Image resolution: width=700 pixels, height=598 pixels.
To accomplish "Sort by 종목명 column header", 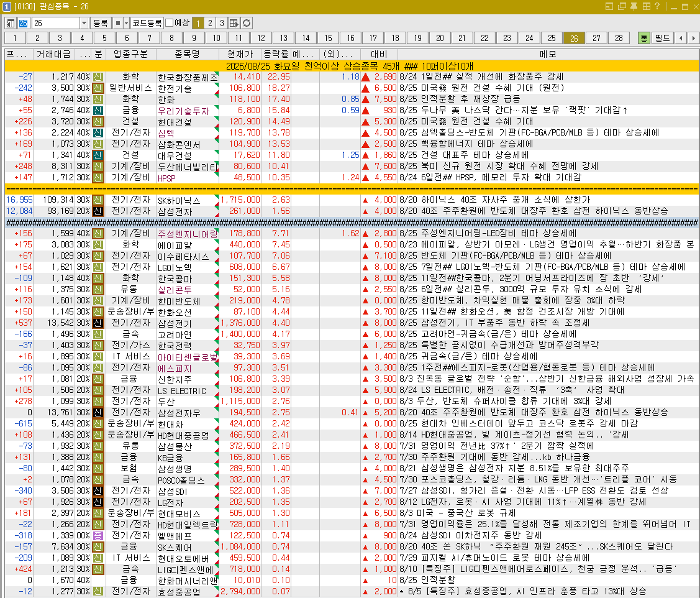I will (x=188, y=54).
